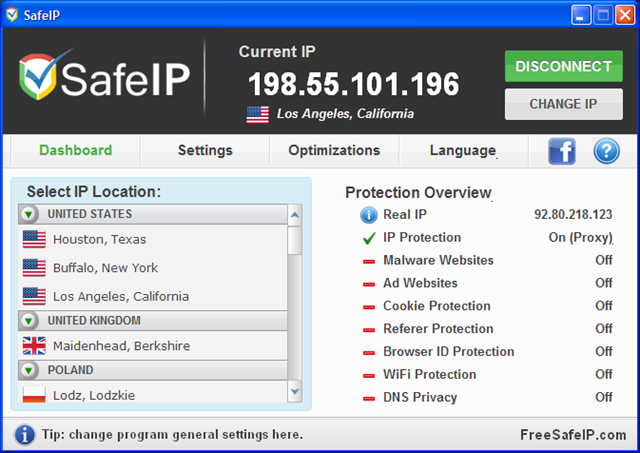Viewport: 640px width, 453px height.
Task: Click the red dash beside DNS Privacy
Action: click(369, 398)
